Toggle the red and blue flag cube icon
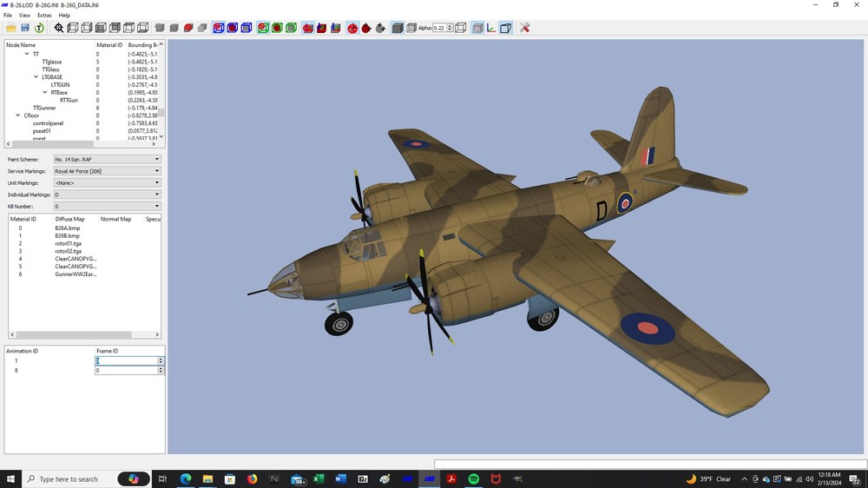Viewport: 868px width, 488px height. (322, 28)
